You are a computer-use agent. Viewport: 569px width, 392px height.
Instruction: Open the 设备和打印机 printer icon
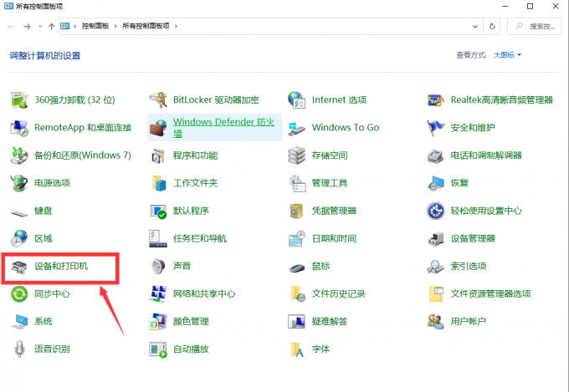pos(19,267)
